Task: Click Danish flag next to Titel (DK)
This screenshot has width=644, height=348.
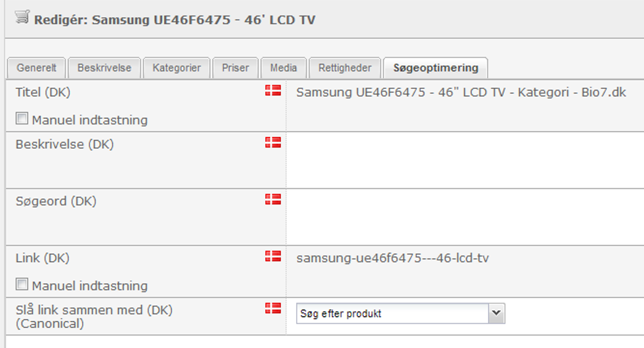Action: point(273,90)
